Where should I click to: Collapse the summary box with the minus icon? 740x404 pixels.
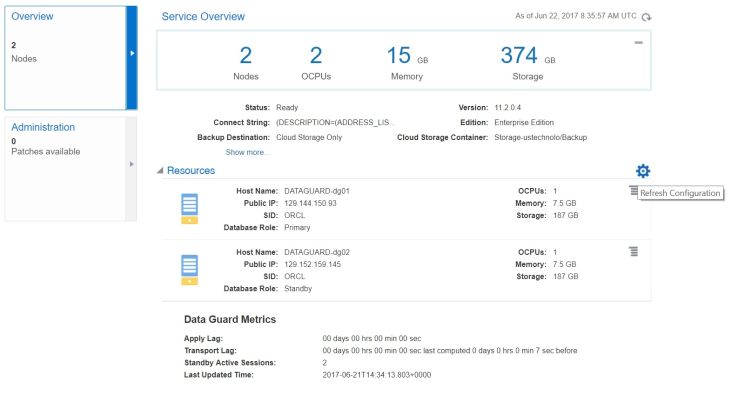click(x=638, y=42)
